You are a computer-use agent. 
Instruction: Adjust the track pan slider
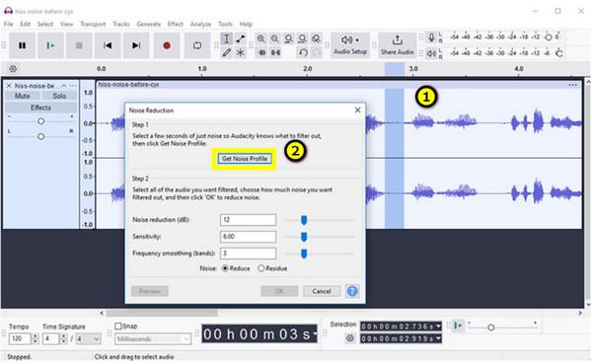40,136
